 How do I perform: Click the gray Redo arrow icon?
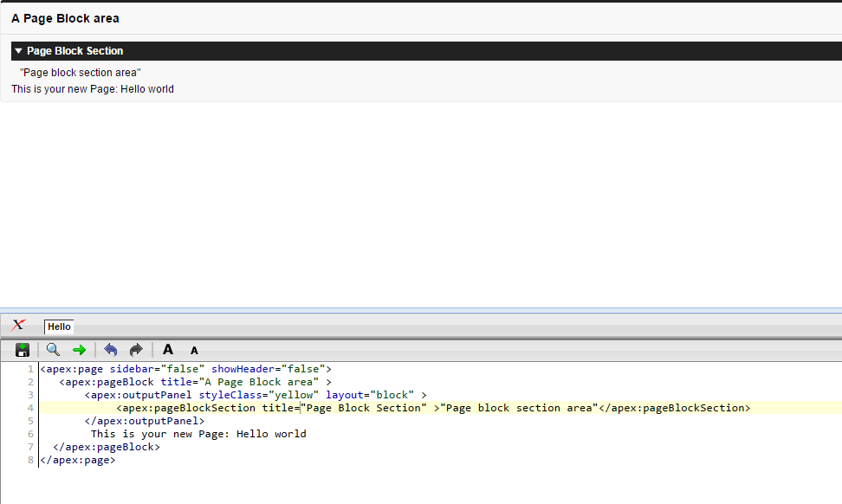[136, 350]
